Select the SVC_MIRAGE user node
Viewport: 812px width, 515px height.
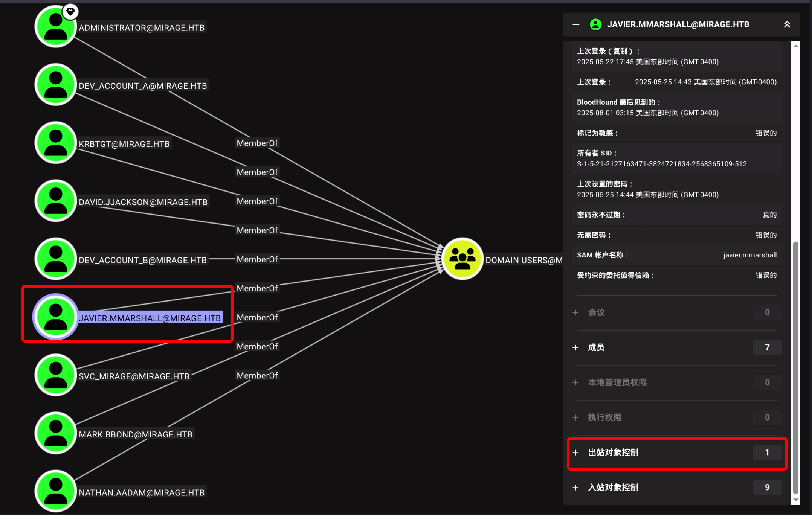(x=56, y=375)
